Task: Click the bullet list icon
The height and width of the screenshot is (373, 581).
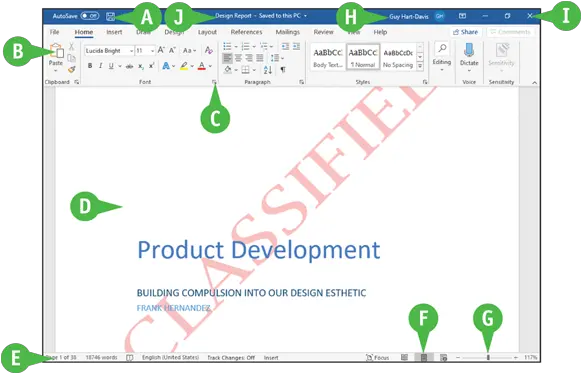Action: 227,46
